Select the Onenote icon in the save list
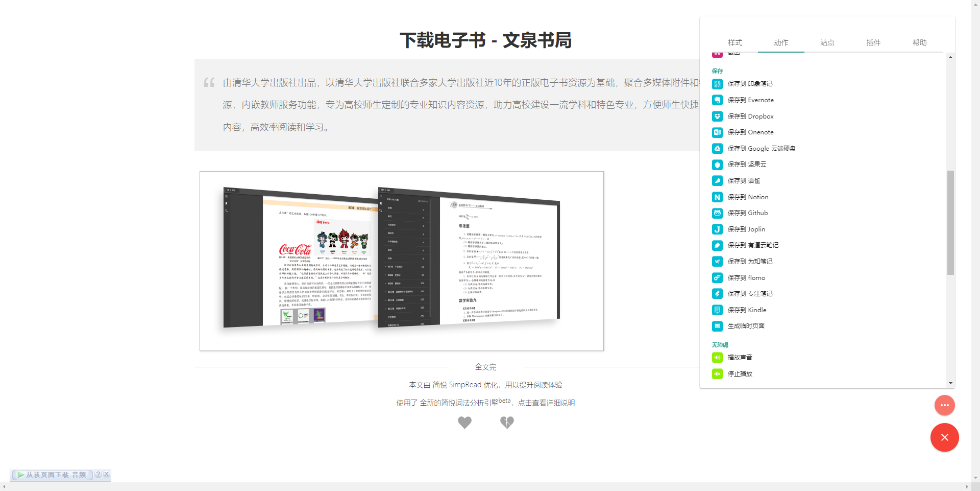Image resolution: width=980 pixels, height=491 pixels. pos(717,132)
